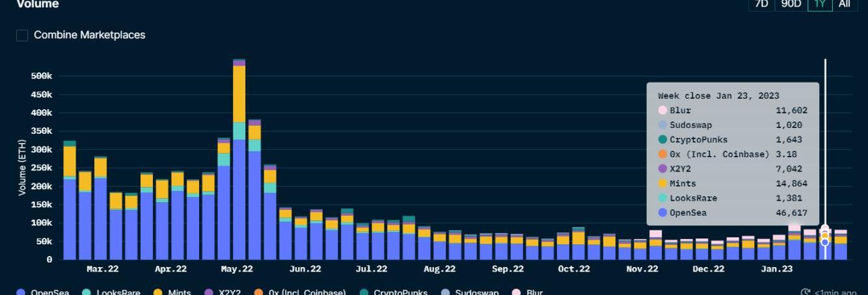Click the Sudoswap legend dot

pyautogui.click(x=445, y=292)
